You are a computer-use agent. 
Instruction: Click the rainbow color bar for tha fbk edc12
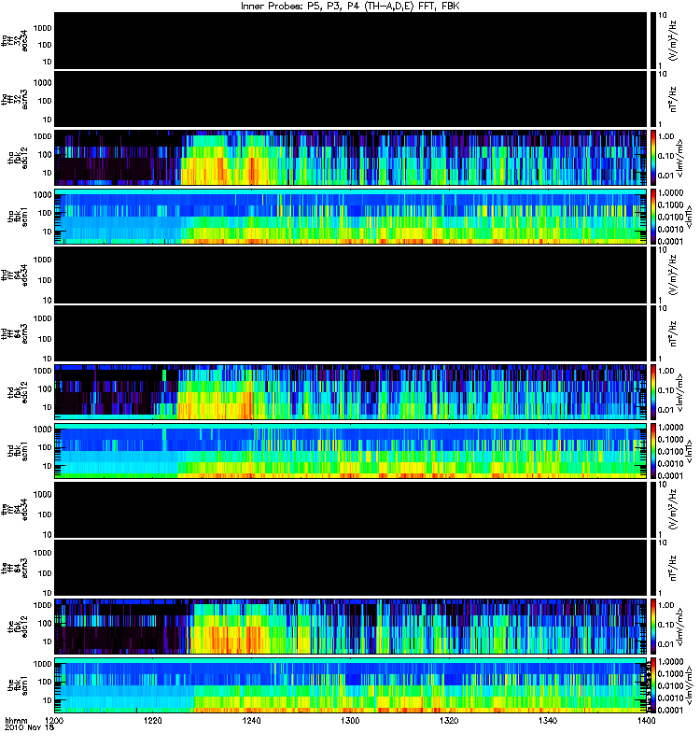coord(652,158)
